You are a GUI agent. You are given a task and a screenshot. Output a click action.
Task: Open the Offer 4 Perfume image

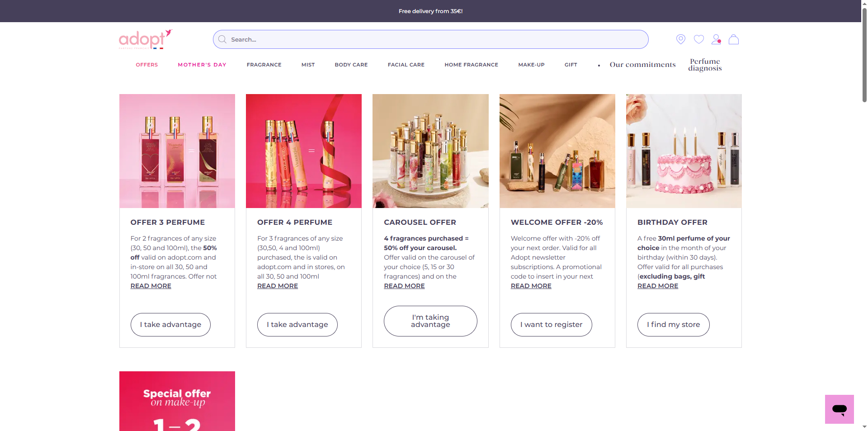[x=304, y=151]
